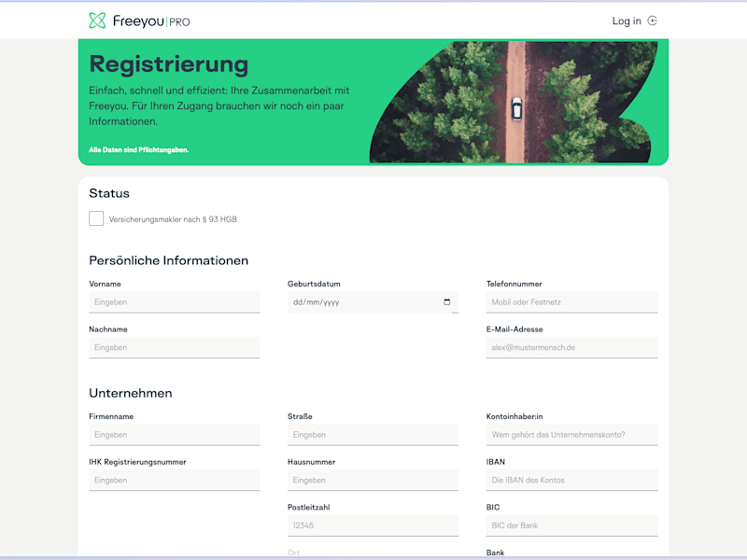Click the Unternehmen section heading
The image size is (747, 560).
click(131, 393)
